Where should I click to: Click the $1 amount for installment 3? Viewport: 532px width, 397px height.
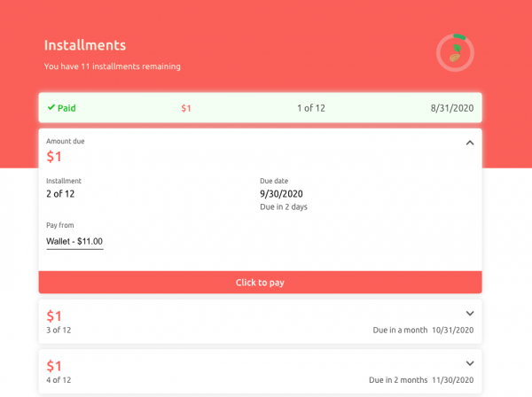coord(54,315)
